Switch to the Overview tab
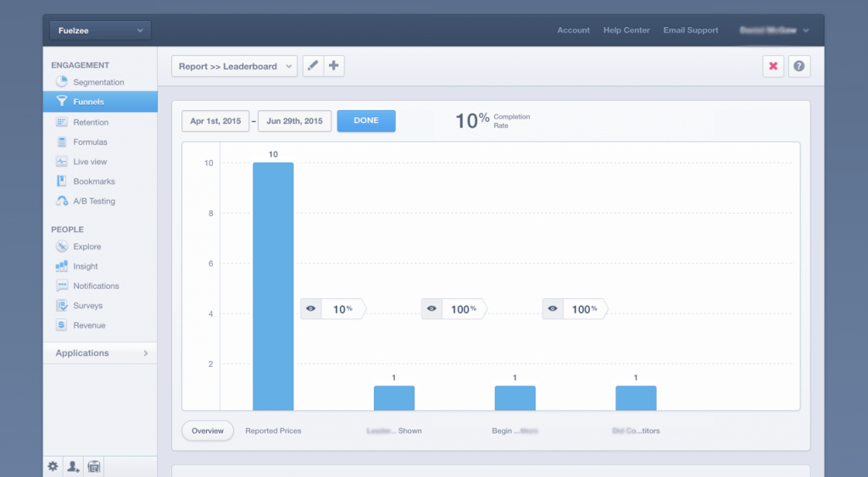The height and width of the screenshot is (477, 868). point(208,430)
